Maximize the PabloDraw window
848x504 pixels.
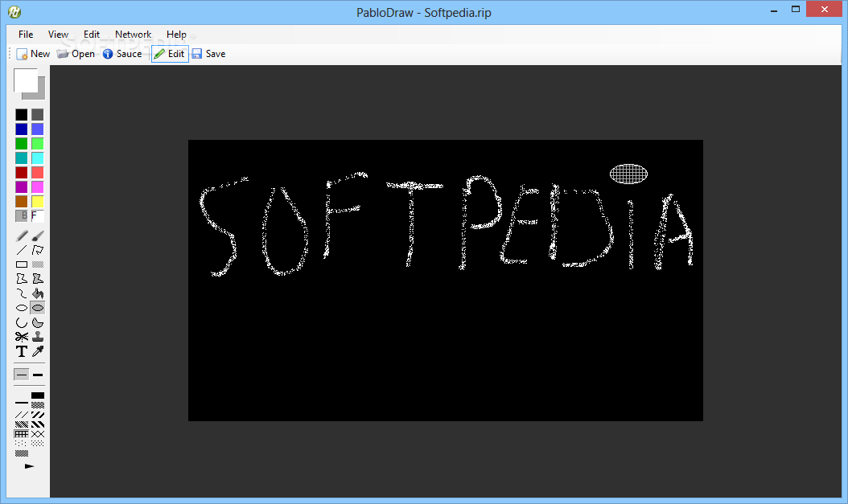pos(796,9)
